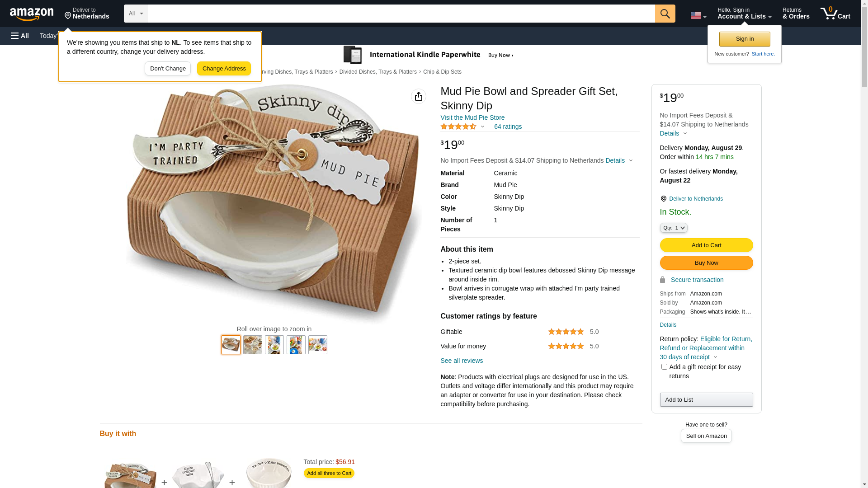The height and width of the screenshot is (488, 868).
Task: Check the gift receipt checkbox
Action: [x=664, y=367]
